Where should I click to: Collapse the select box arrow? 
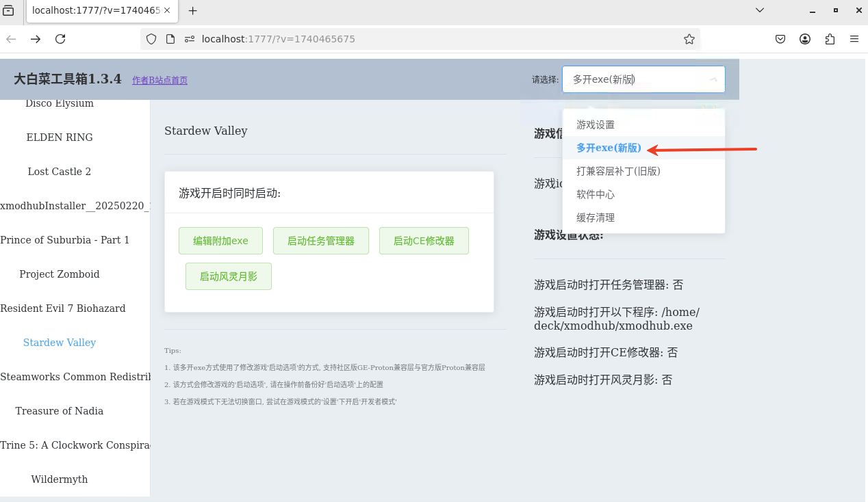(713, 79)
